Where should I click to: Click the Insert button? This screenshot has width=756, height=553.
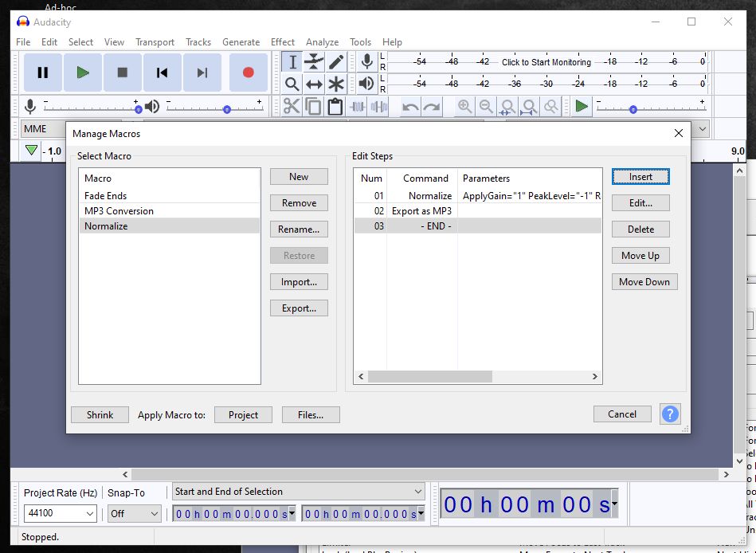(x=640, y=177)
